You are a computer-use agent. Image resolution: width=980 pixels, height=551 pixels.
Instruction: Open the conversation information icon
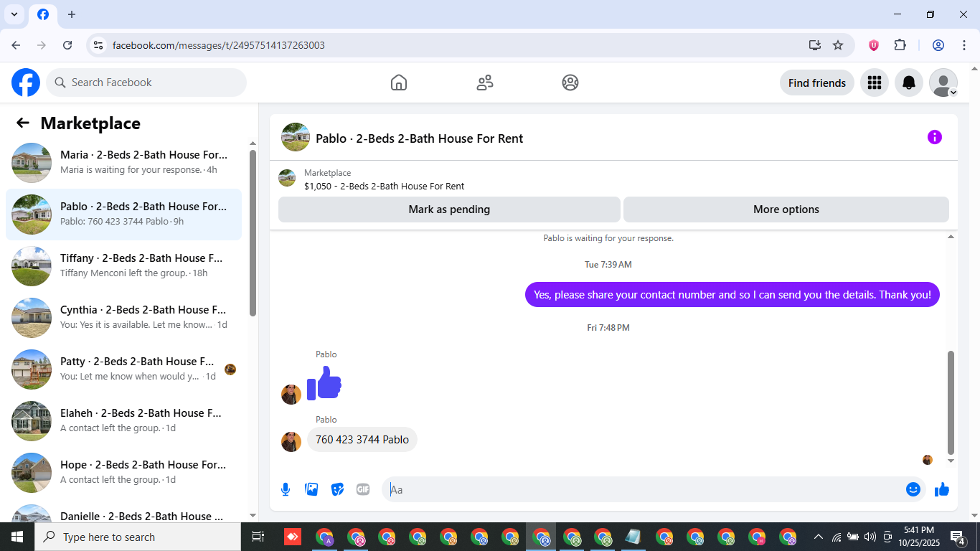(x=934, y=137)
